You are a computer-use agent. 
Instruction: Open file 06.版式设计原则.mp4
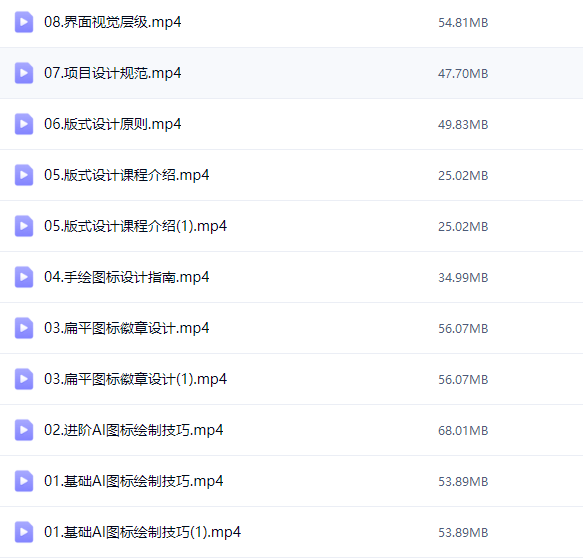coord(113,124)
